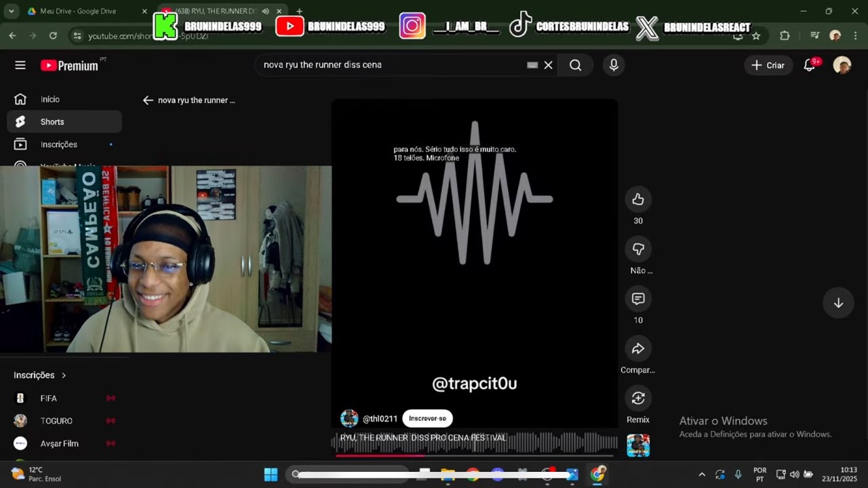
Task: Open the @thl0211 channel avatar
Action: click(349, 418)
